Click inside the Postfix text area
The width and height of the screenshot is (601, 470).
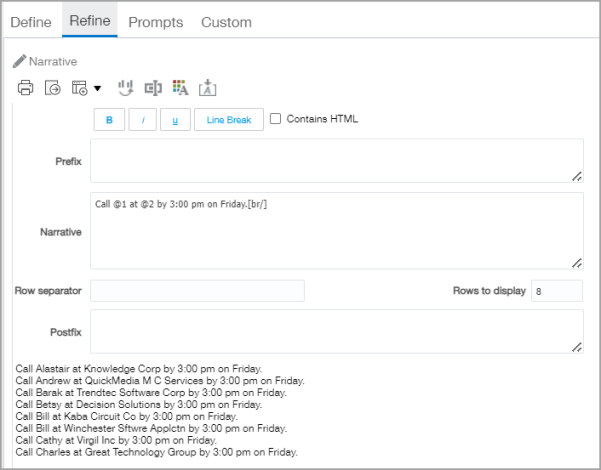(337, 332)
